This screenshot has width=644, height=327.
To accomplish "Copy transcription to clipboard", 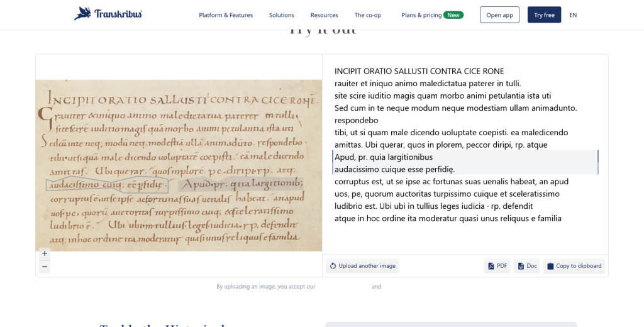I will tap(574, 266).
